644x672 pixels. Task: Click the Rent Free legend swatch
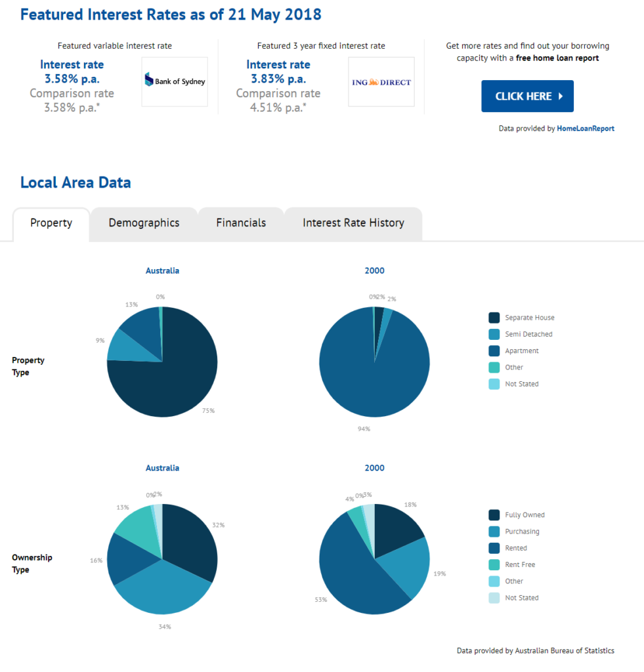(x=494, y=564)
